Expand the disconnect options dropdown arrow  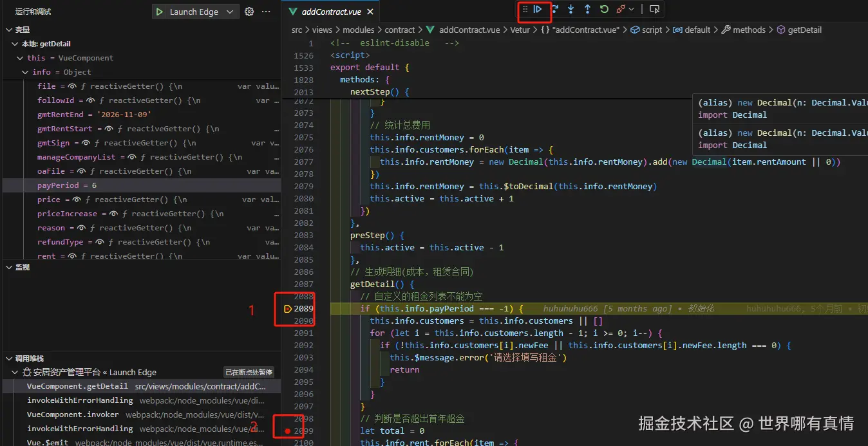(632, 10)
